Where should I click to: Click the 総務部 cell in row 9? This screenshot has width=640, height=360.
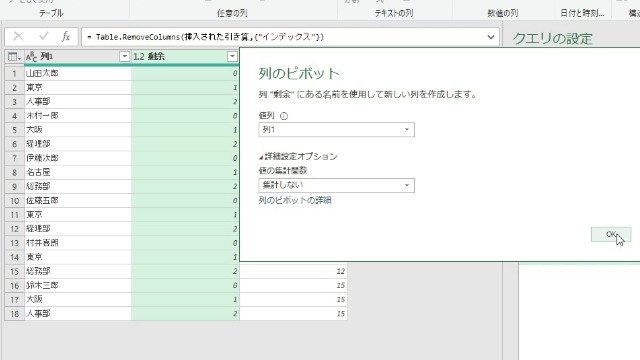click(78, 187)
